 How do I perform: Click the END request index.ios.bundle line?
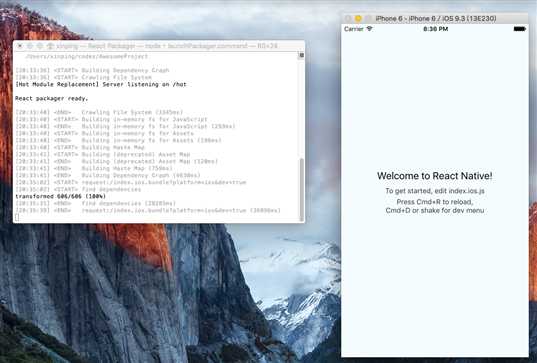pos(148,210)
